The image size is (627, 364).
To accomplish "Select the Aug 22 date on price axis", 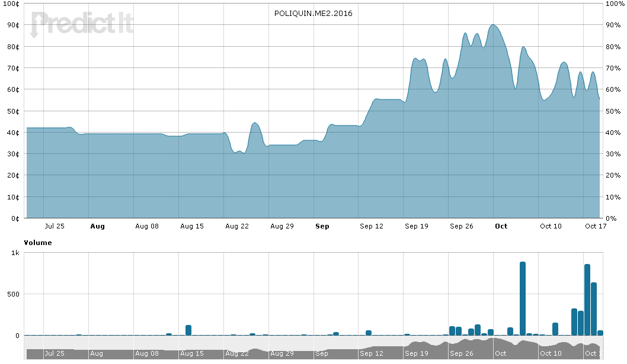I will coord(236,226).
